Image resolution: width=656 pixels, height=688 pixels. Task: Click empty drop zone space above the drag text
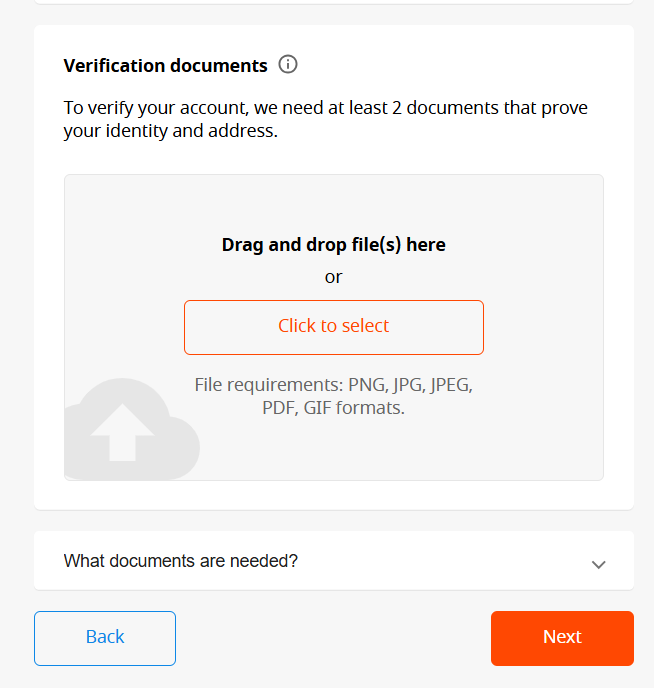click(x=333, y=203)
